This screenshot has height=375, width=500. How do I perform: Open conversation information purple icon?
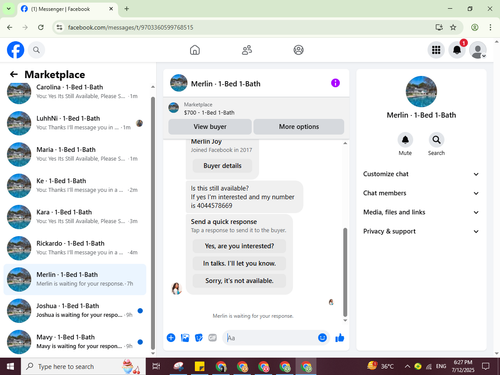coord(335,83)
